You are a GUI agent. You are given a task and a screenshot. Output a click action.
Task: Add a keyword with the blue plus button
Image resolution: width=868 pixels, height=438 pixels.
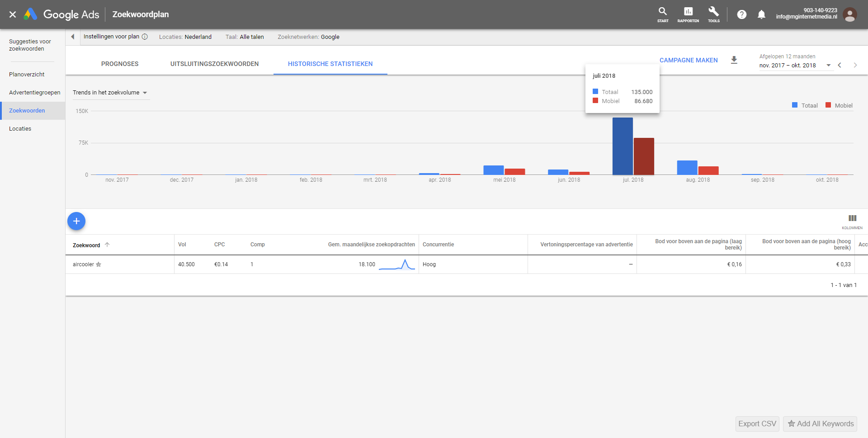click(x=76, y=221)
